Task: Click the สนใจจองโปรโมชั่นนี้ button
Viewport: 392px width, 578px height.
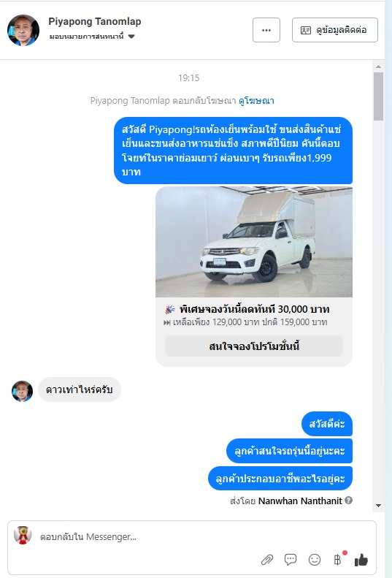Action: (254, 346)
